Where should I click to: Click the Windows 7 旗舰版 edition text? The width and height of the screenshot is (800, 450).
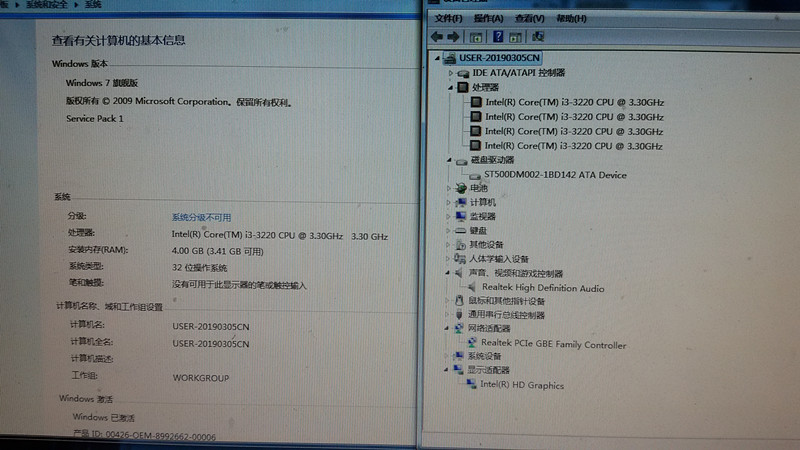point(102,83)
